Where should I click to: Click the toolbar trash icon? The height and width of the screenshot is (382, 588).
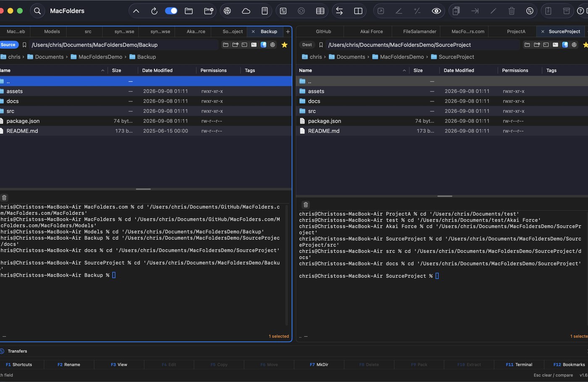[x=512, y=11]
